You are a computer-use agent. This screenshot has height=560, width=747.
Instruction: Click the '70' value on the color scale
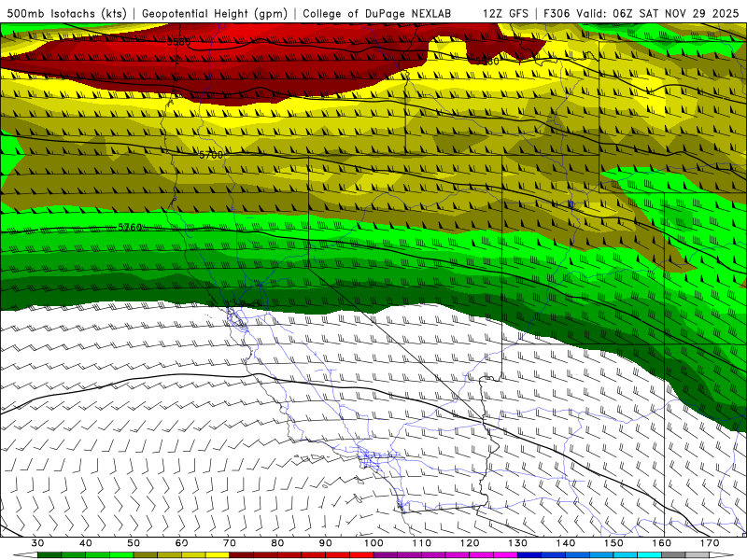click(230, 543)
